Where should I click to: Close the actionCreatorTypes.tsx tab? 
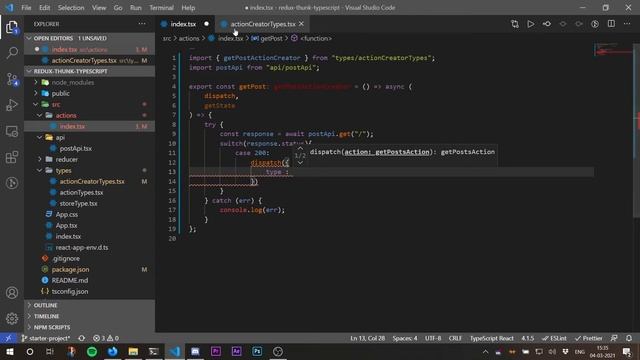tap(301, 24)
